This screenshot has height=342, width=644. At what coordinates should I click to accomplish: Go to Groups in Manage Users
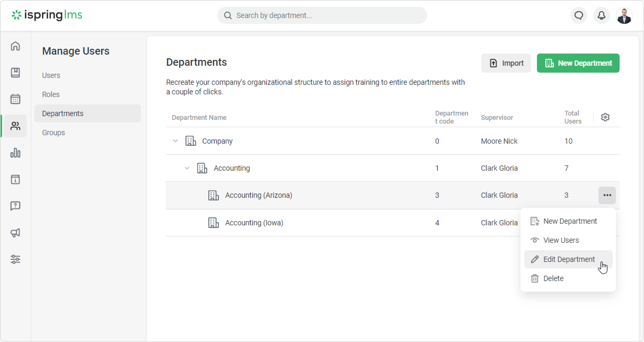(54, 133)
